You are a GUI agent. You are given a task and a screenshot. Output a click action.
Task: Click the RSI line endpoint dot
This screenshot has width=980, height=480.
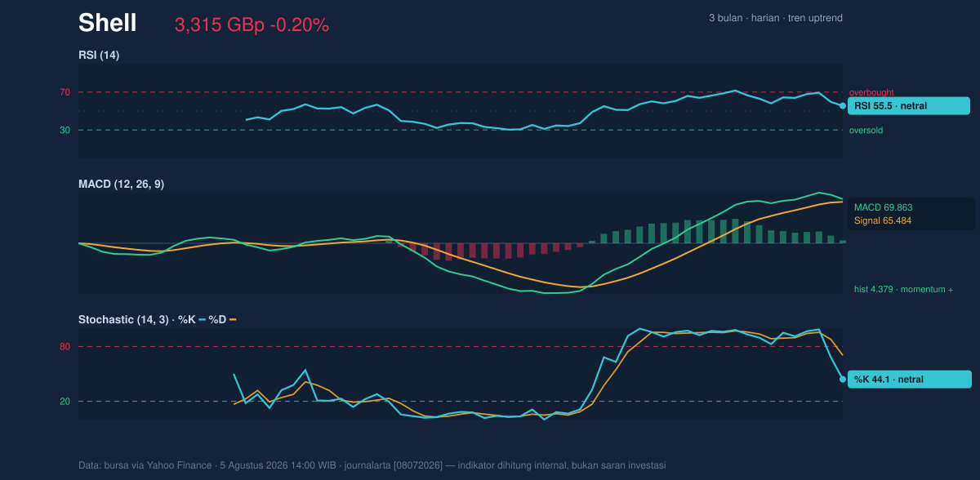coord(843,106)
